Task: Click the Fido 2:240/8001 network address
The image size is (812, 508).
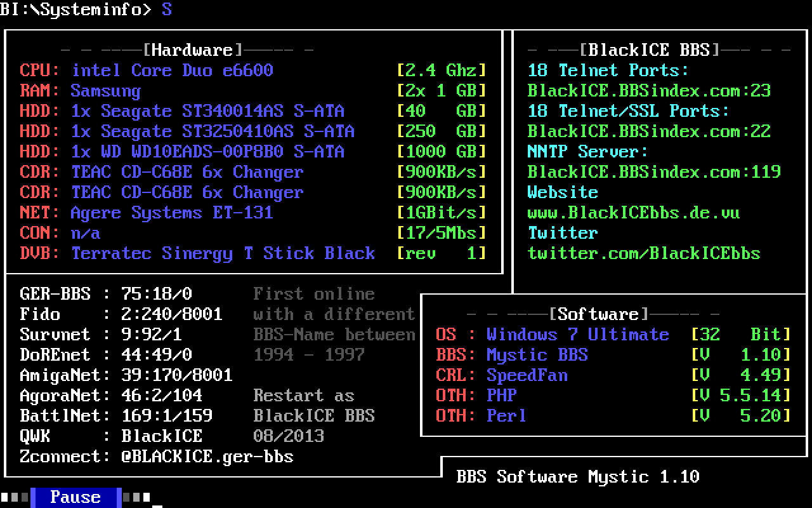Action: pyautogui.click(x=171, y=314)
